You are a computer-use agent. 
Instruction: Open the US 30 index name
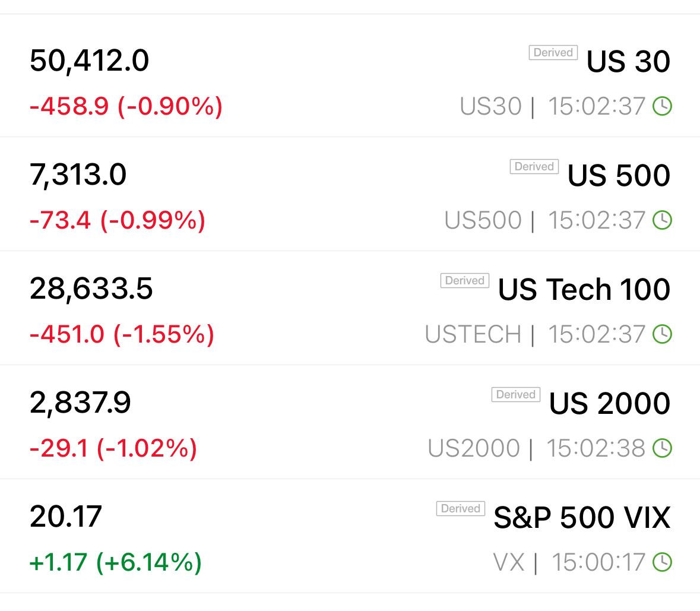[628, 61]
